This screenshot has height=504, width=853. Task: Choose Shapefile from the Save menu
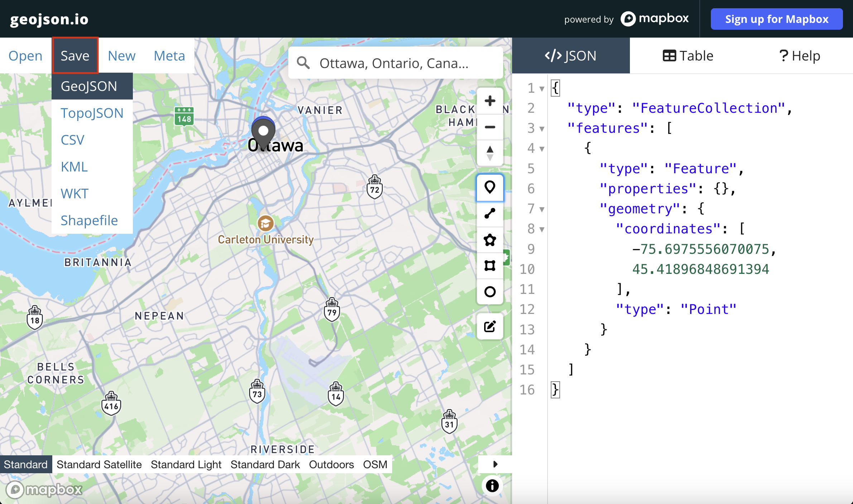[89, 220]
